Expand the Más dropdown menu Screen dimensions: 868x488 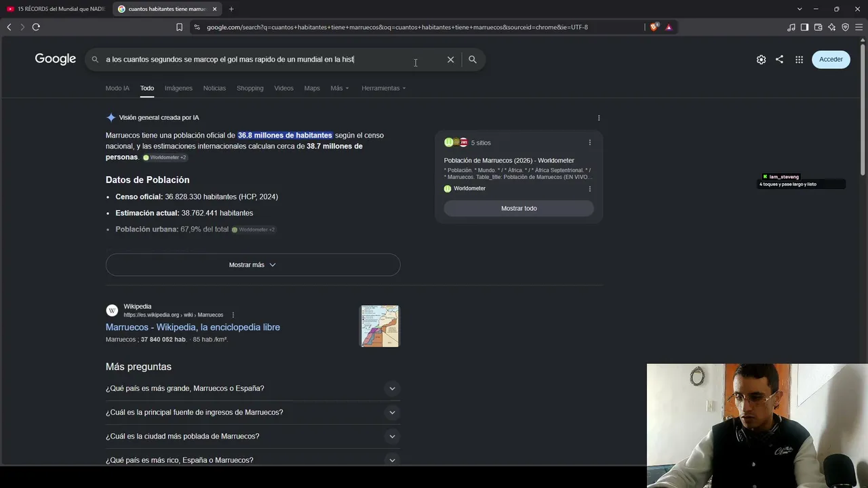point(340,88)
